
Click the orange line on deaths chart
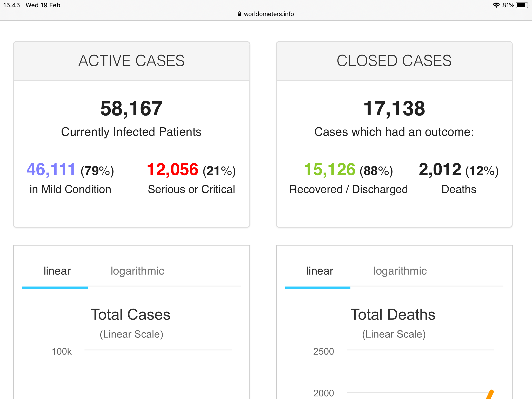pyautogui.click(x=490, y=395)
